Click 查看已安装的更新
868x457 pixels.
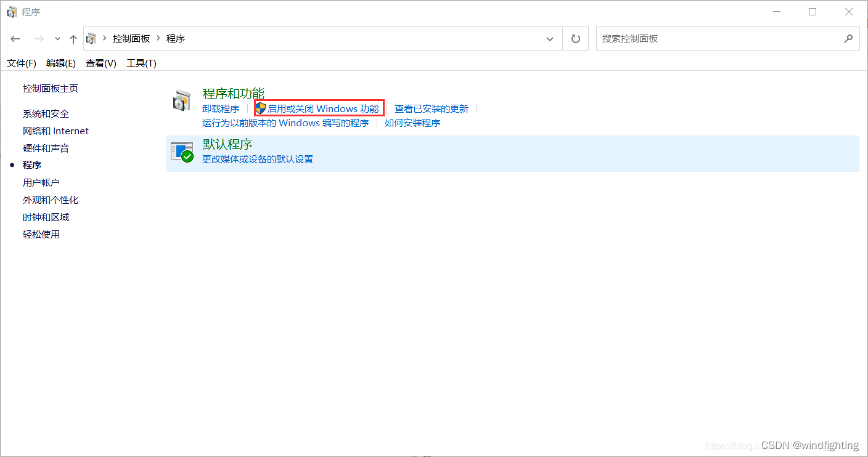[x=432, y=108]
